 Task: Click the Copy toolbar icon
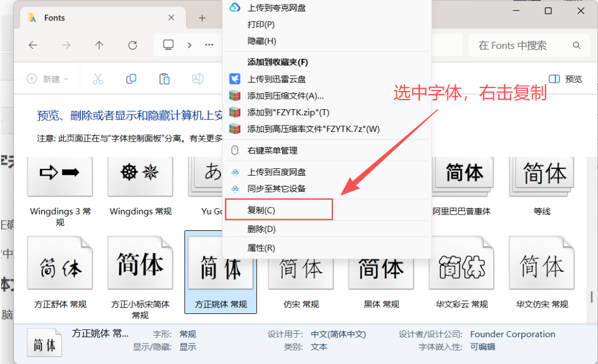pyautogui.click(x=131, y=79)
